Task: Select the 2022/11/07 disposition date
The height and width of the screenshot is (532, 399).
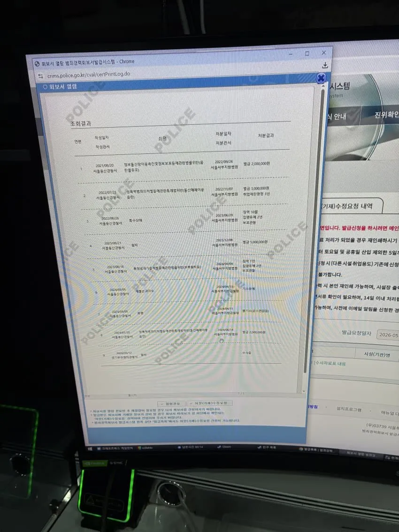Action: (x=224, y=189)
